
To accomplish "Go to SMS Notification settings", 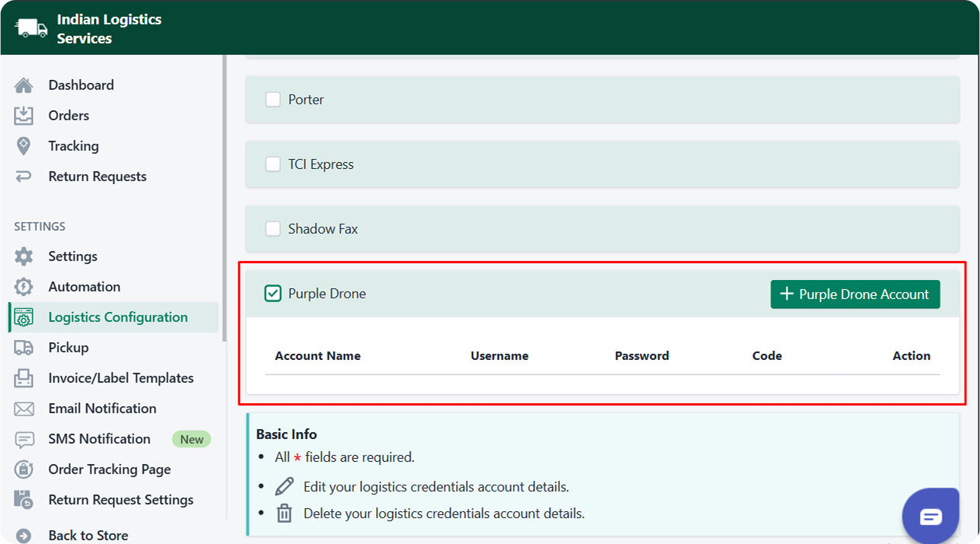I will pos(99,439).
